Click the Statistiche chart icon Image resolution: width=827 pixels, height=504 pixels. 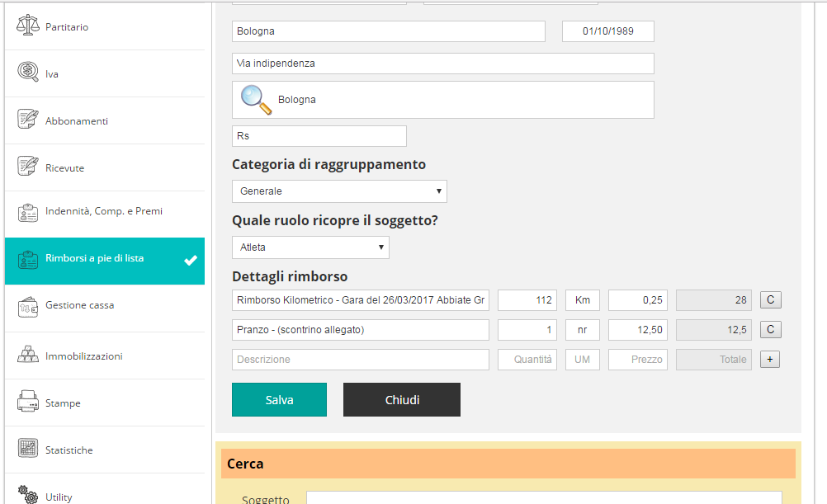tap(28, 448)
